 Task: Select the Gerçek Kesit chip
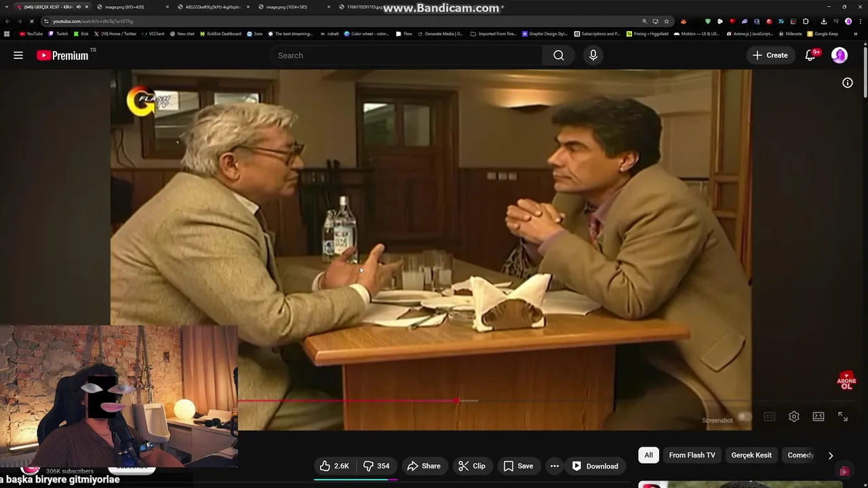click(x=751, y=455)
